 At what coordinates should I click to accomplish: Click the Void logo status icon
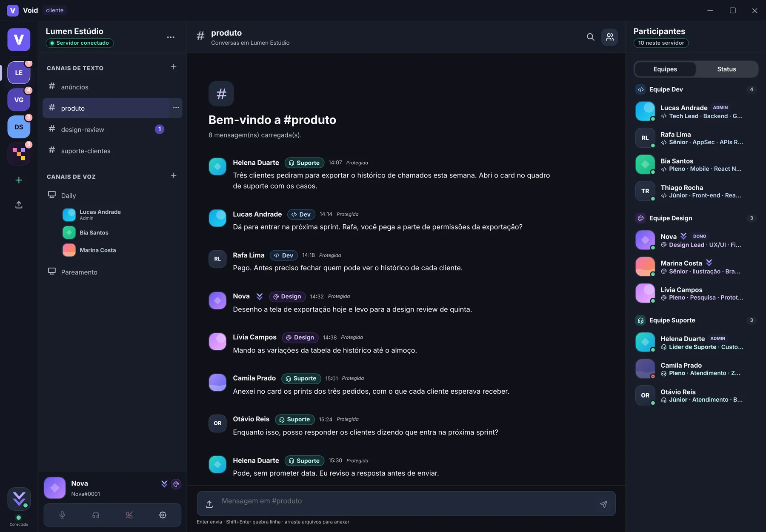pyautogui.click(x=19, y=499)
